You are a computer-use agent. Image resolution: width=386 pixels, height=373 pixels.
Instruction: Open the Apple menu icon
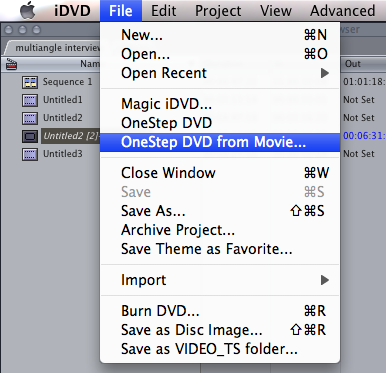coord(28,11)
